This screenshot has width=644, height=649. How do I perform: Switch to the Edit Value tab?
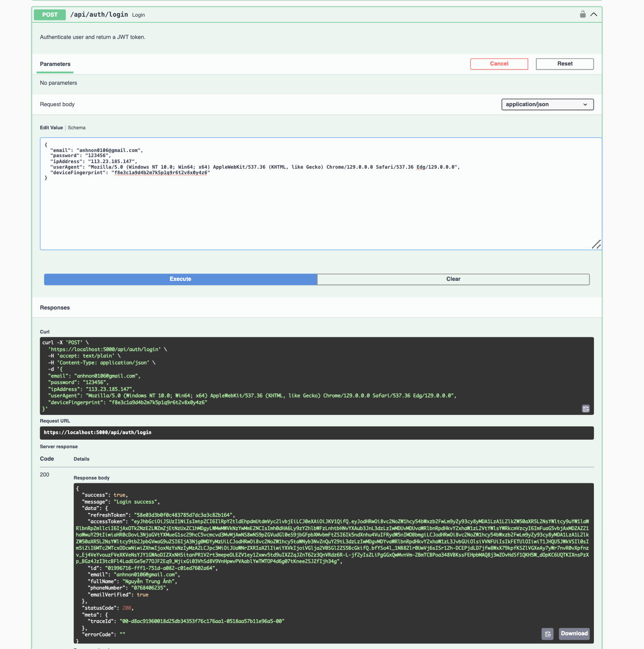click(51, 128)
